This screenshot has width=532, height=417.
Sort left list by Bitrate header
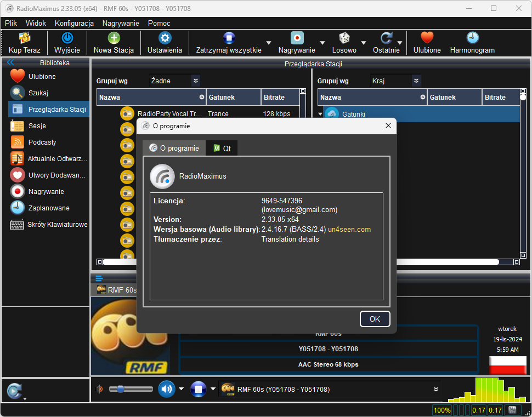click(280, 98)
